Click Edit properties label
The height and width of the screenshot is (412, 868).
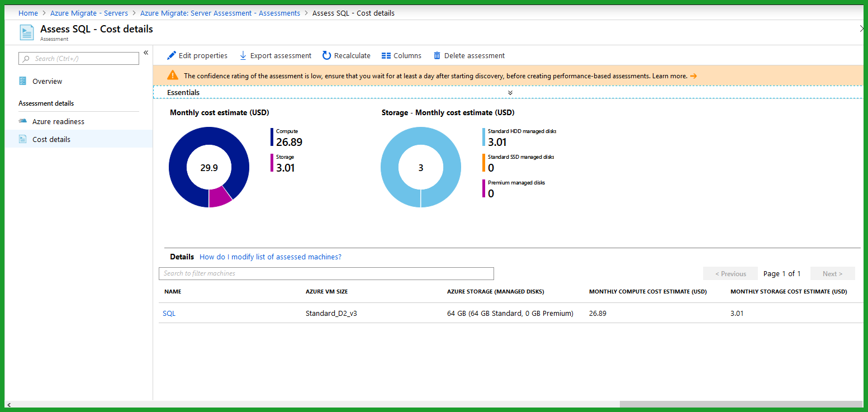click(x=203, y=55)
